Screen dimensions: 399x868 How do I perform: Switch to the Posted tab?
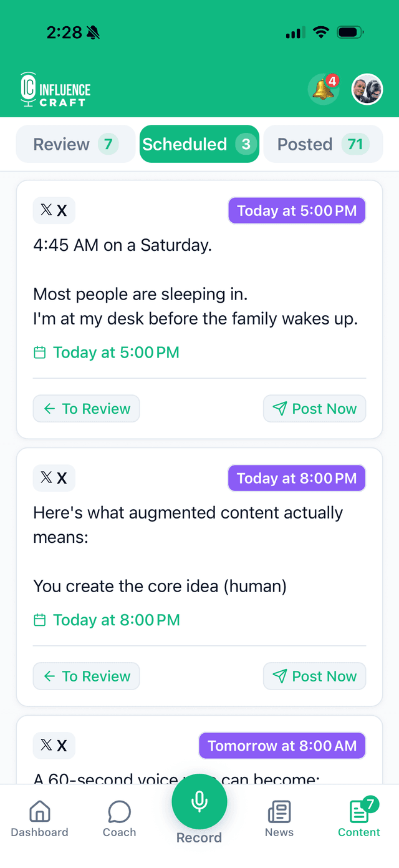pyautogui.click(x=322, y=144)
